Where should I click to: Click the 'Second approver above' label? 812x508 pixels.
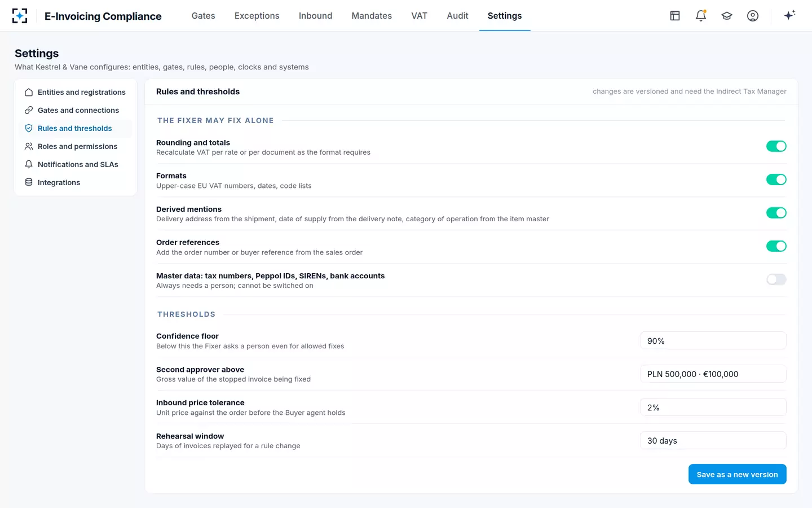click(200, 370)
